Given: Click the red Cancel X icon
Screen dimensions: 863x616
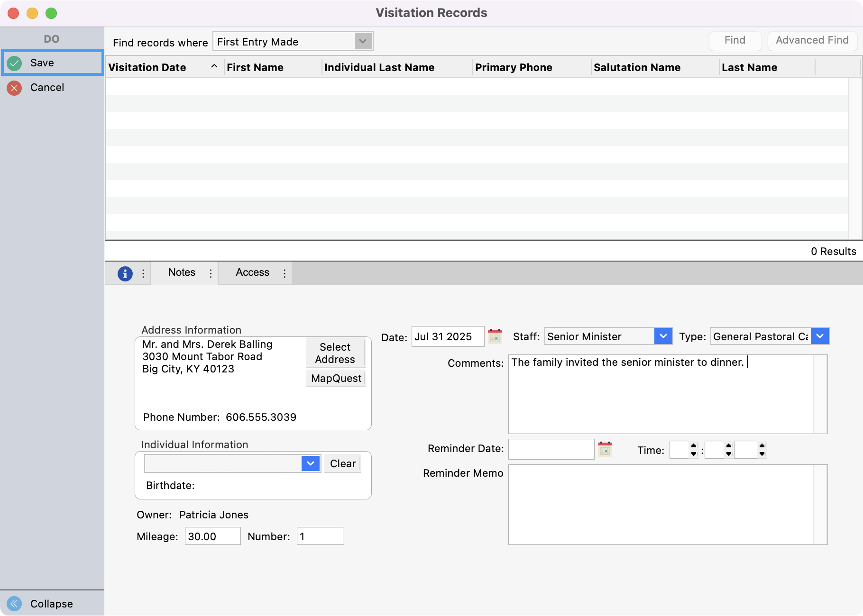Looking at the screenshot, I should [x=14, y=88].
